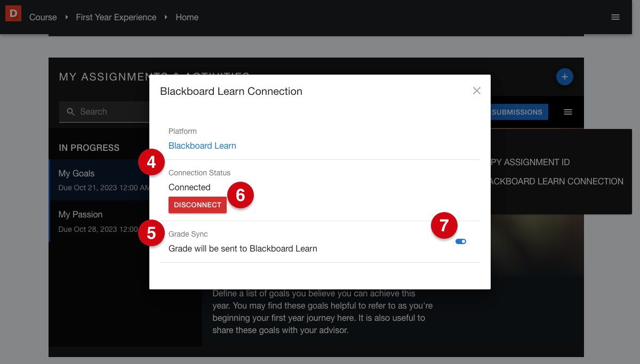This screenshot has height=364, width=640.
Task: Open the Blackboard Learn platform link
Action: click(x=202, y=145)
